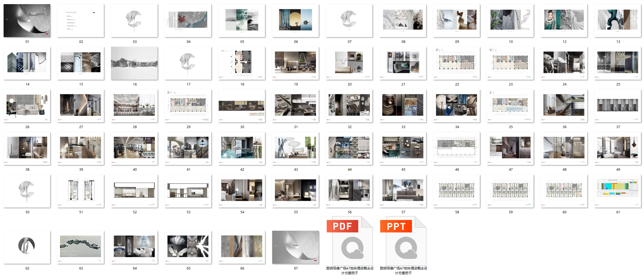This screenshot has width=644, height=280.
Task: Click the PPT file's name label
Action: click(x=403, y=270)
